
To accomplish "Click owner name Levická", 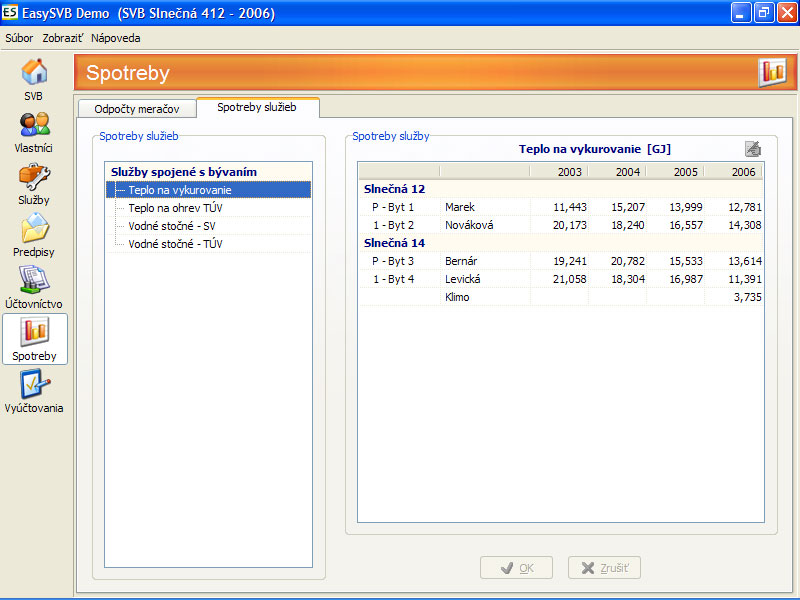I will tap(462, 279).
